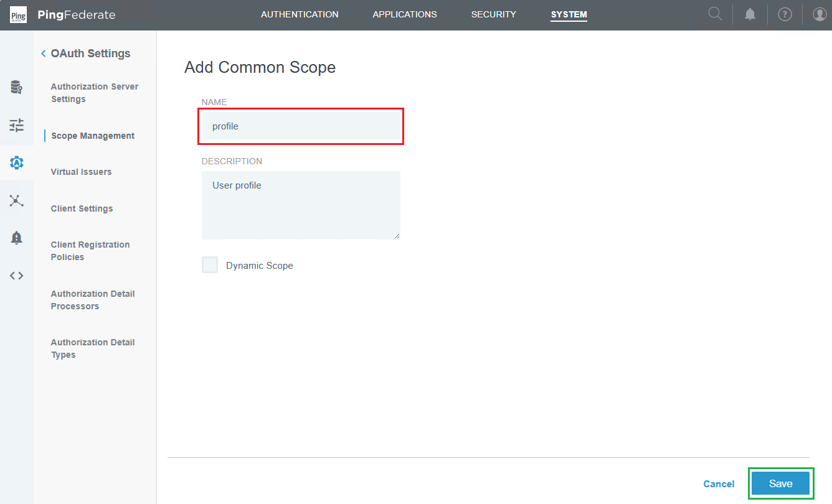The height and width of the screenshot is (504, 832).
Task: Open Virtual Issuers in sidebar
Action: [x=82, y=172]
